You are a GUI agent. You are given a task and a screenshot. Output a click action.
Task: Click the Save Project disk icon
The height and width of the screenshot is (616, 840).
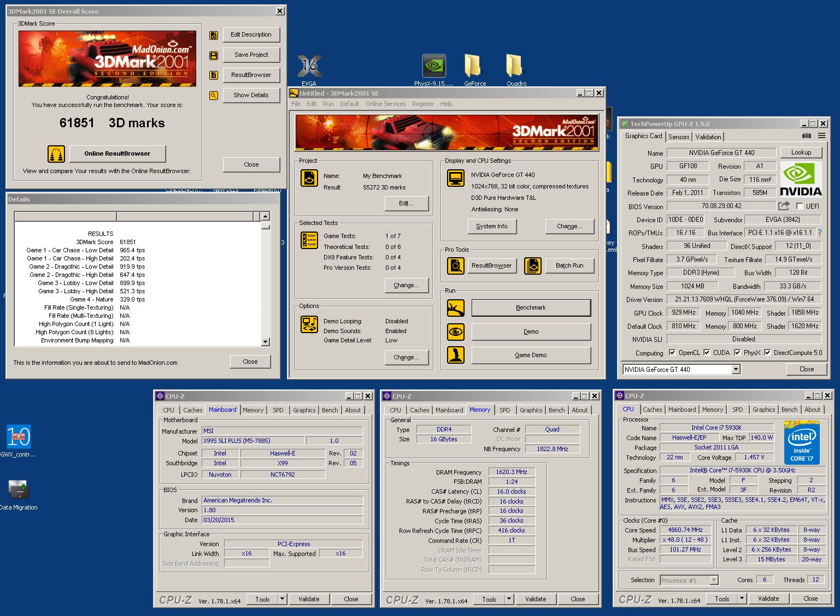(214, 55)
